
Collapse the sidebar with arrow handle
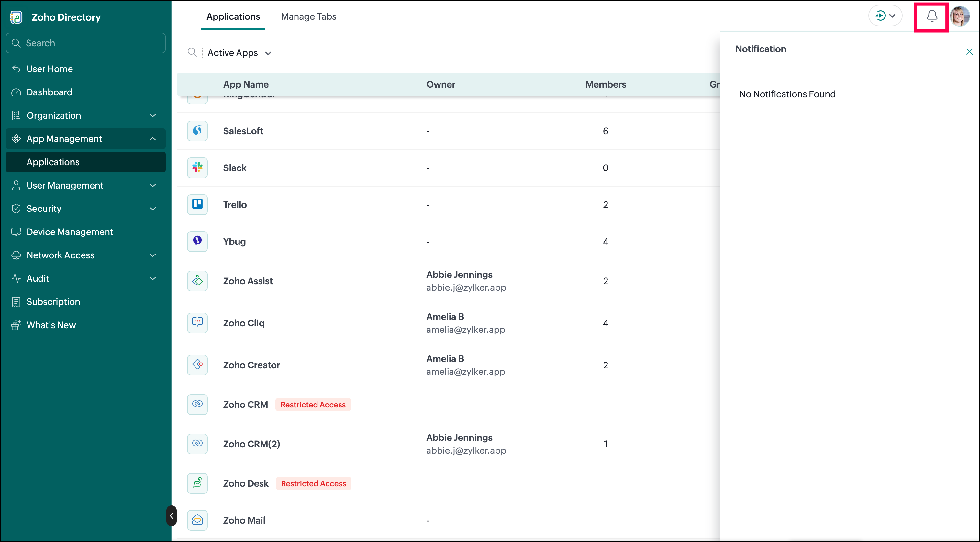coord(171,516)
